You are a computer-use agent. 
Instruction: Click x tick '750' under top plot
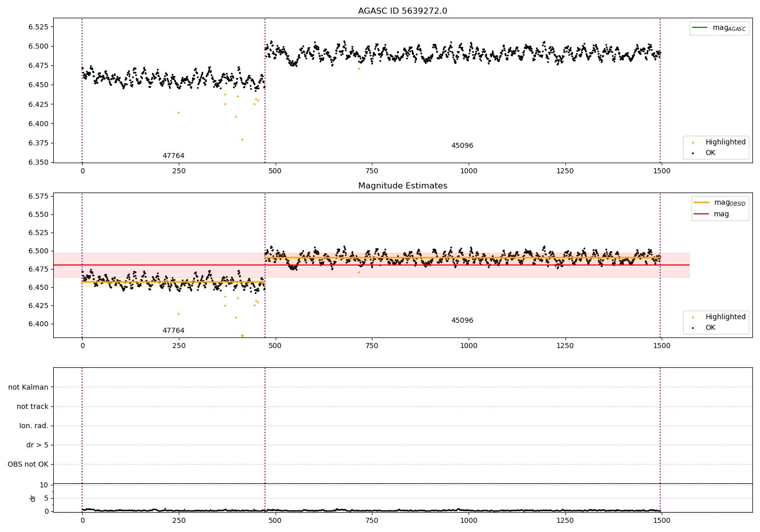point(372,171)
